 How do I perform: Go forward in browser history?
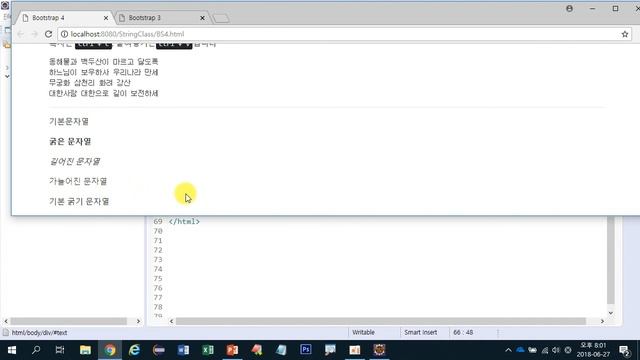coord(34,34)
